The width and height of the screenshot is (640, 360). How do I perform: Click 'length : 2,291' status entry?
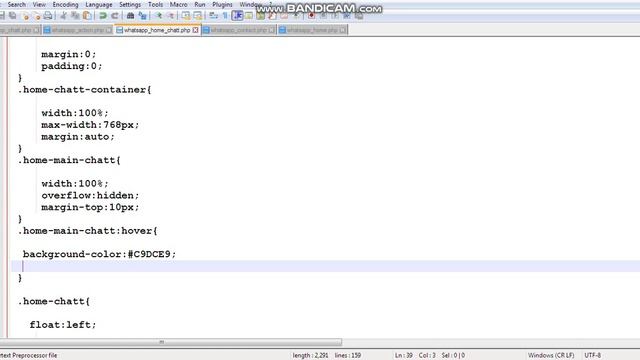[x=310, y=356]
